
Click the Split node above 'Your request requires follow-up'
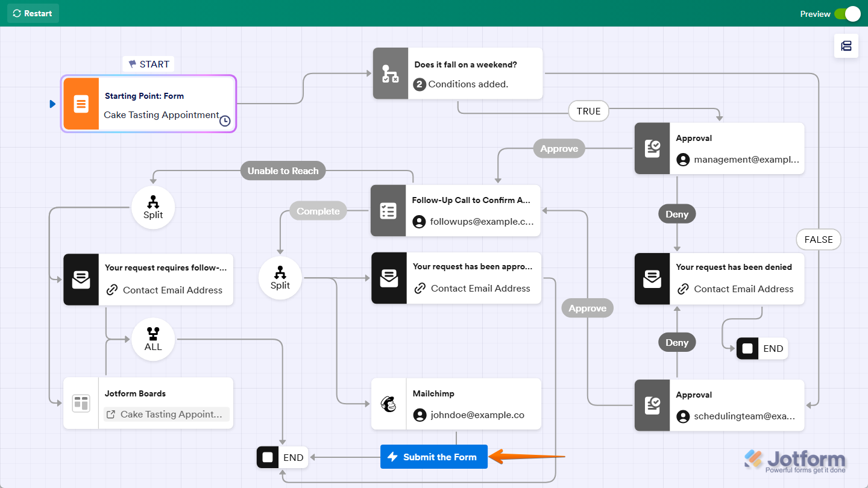point(153,207)
